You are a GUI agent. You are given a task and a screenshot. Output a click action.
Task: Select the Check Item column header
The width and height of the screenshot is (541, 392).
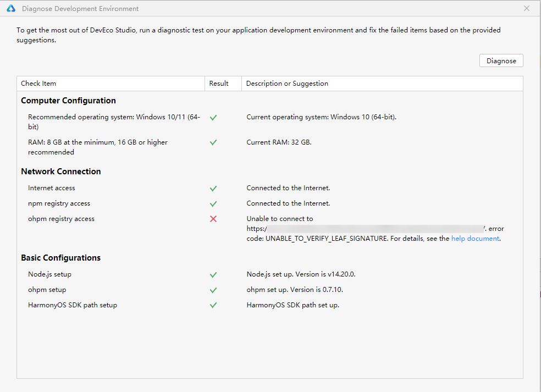pos(38,83)
